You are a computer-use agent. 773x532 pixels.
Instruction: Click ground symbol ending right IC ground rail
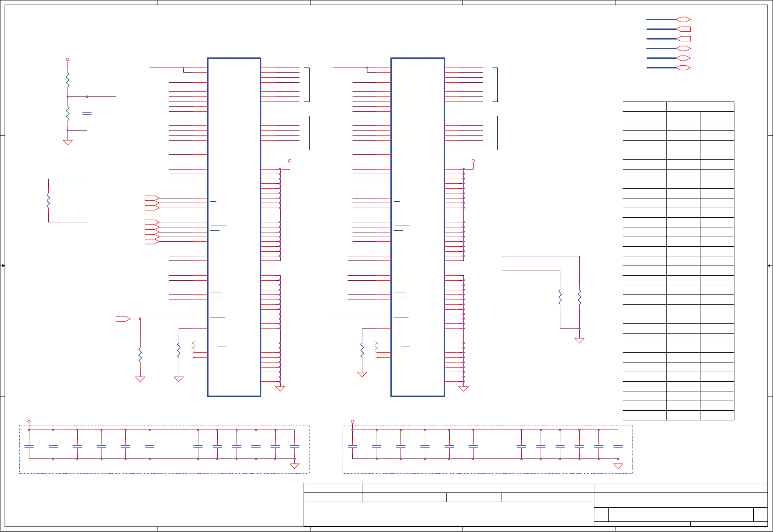(x=463, y=389)
